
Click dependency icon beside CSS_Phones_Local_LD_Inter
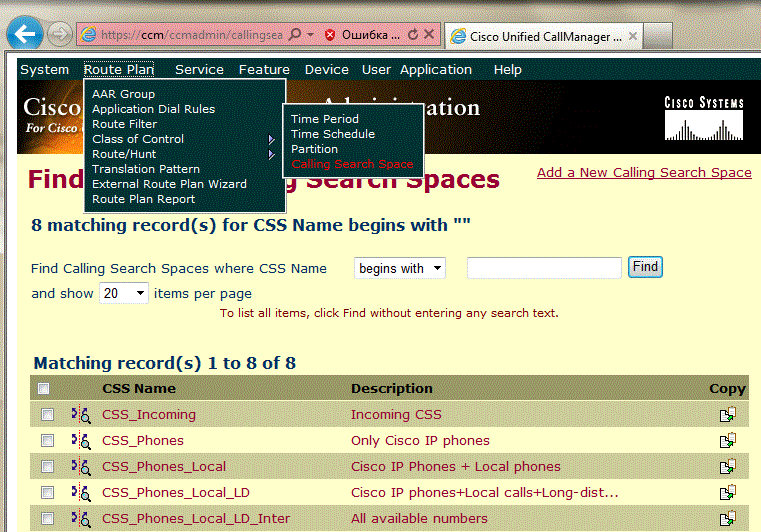[x=81, y=519]
